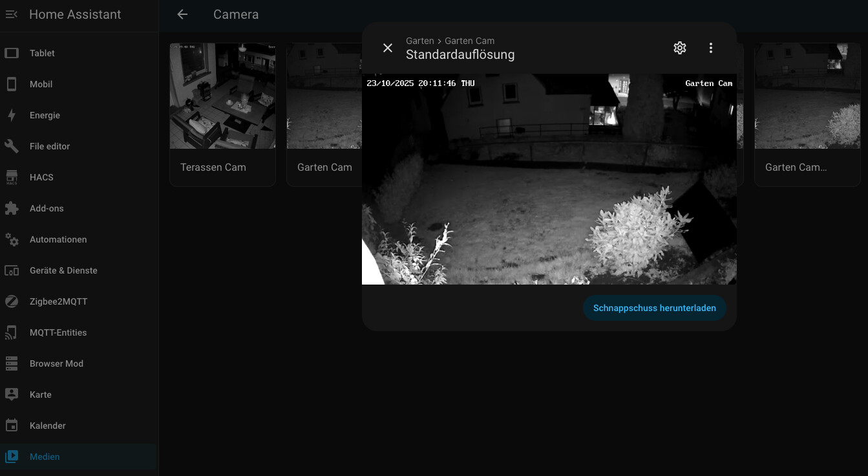Open File editor wrench icon
Image resolution: width=868 pixels, height=476 pixels.
point(12,146)
